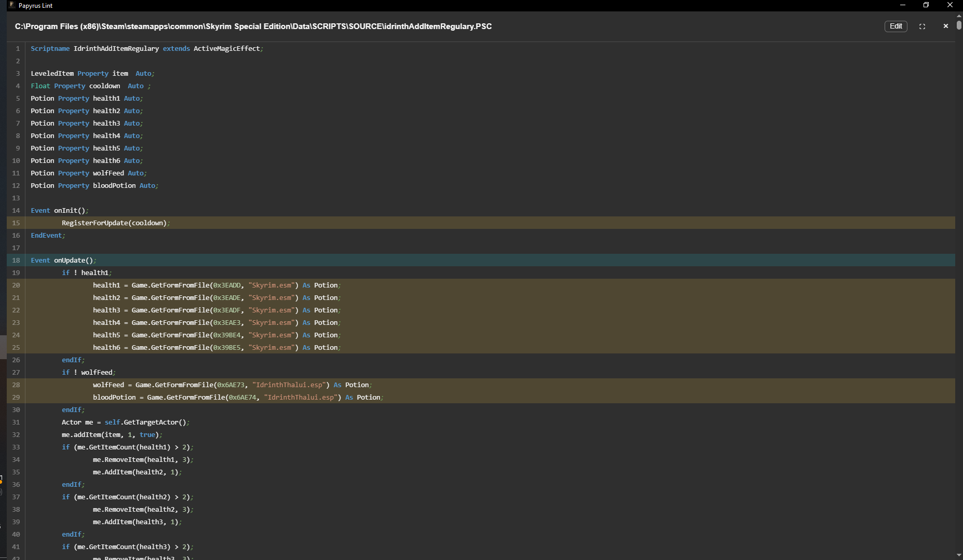Click the Edit button

coord(896,26)
